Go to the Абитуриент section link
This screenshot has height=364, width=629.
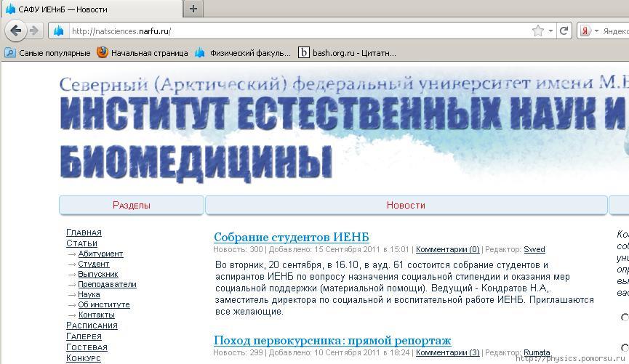pos(100,254)
